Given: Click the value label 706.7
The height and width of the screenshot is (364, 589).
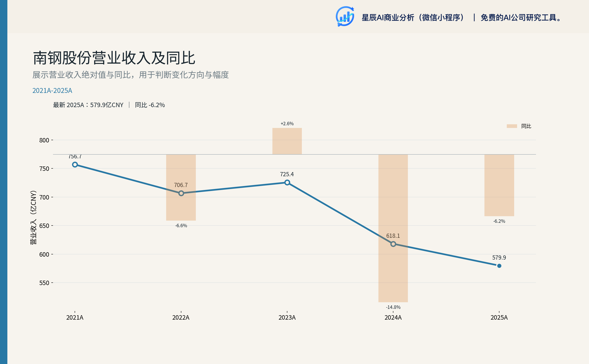Looking at the screenshot, I should 181,185.
